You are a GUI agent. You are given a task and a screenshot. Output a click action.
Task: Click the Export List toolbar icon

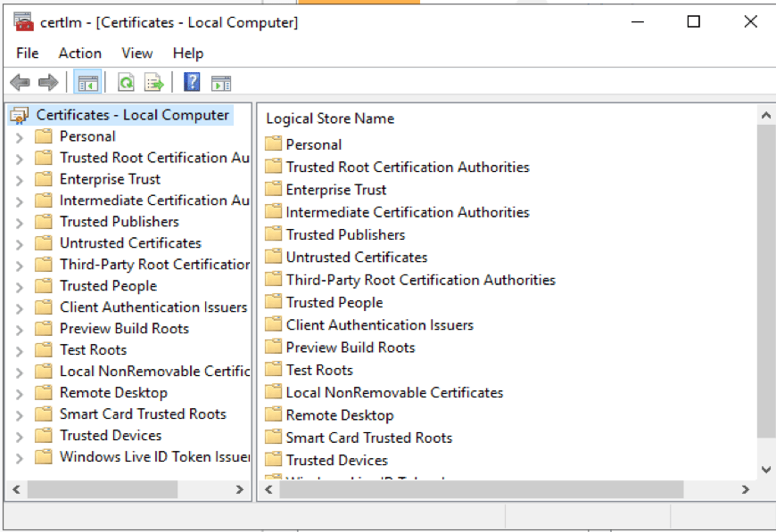click(x=154, y=83)
